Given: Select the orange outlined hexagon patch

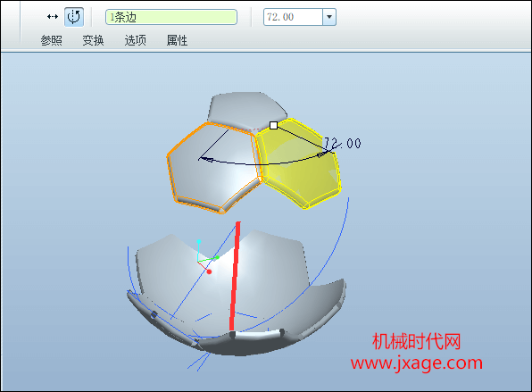Looking at the screenshot, I should click(213, 168).
